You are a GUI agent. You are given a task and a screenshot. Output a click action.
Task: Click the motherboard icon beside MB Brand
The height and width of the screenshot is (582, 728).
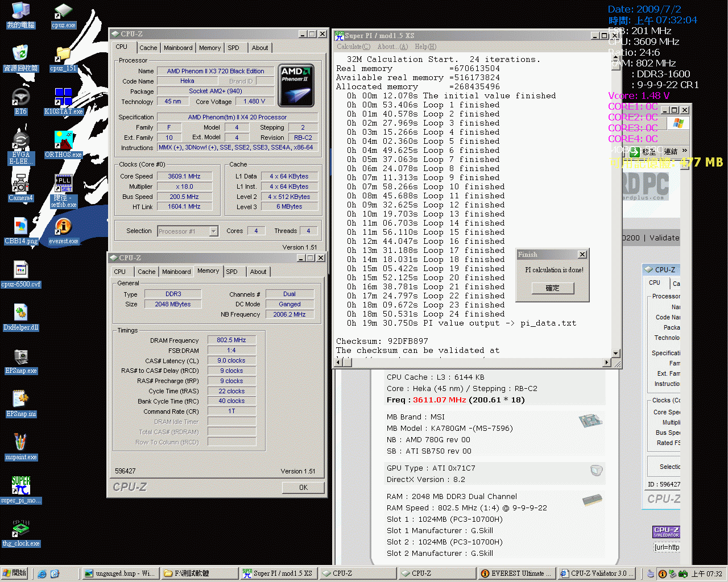(x=590, y=421)
